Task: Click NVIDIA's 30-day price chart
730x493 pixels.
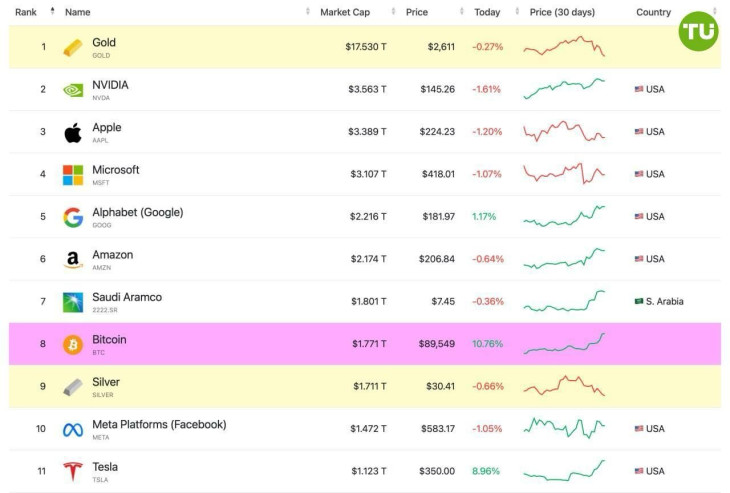Action: pyautogui.click(x=564, y=88)
